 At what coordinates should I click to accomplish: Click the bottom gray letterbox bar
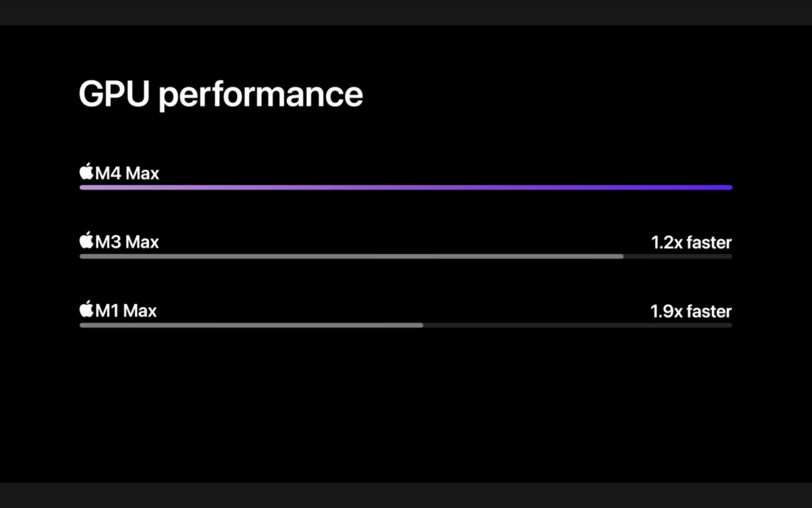coord(406,495)
